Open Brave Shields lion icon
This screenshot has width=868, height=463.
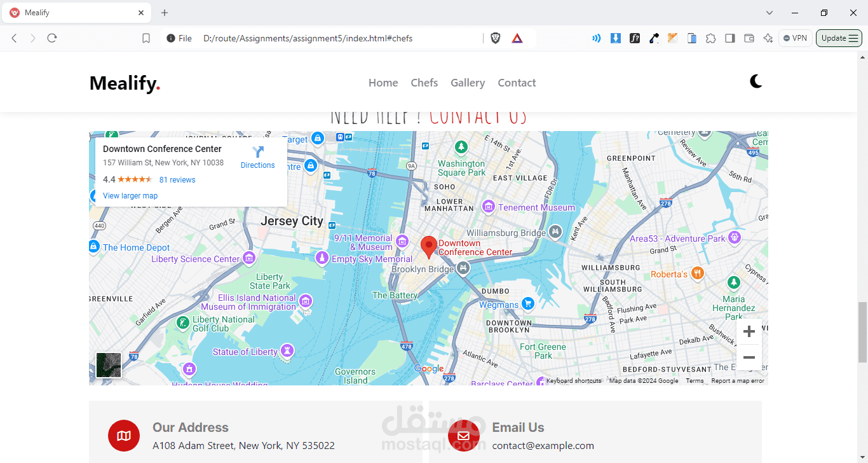496,38
